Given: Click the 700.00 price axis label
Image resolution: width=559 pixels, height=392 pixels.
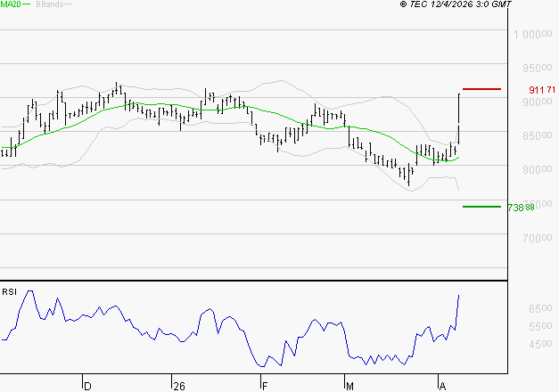Looking at the screenshot, I should pyautogui.click(x=538, y=238).
